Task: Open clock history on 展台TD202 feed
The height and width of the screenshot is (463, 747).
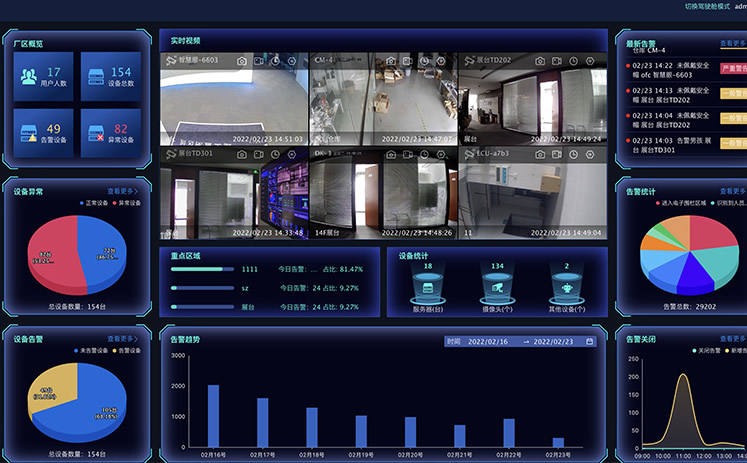Action: [x=574, y=61]
